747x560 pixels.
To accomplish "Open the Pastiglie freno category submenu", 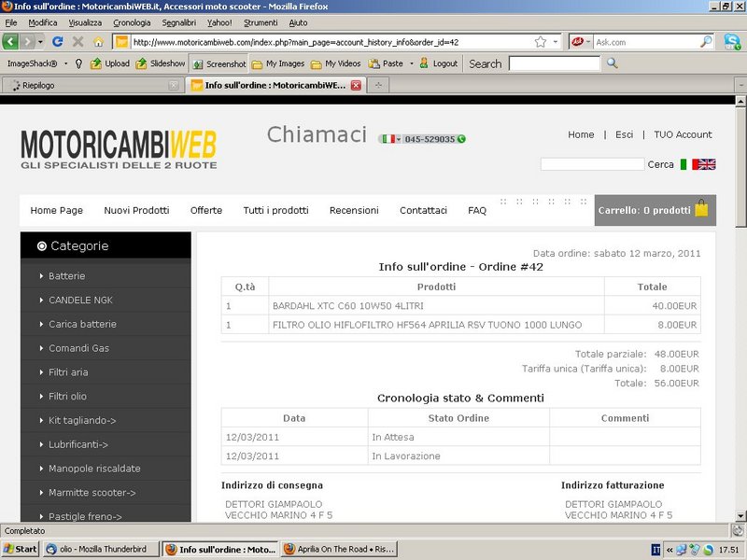I will pos(85,516).
